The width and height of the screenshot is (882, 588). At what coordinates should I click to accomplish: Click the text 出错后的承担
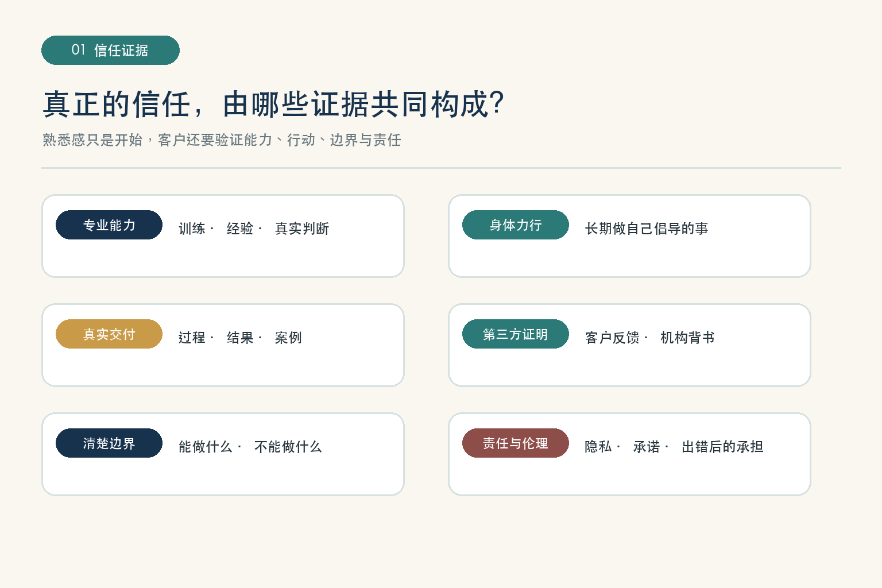[x=722, y=447]
